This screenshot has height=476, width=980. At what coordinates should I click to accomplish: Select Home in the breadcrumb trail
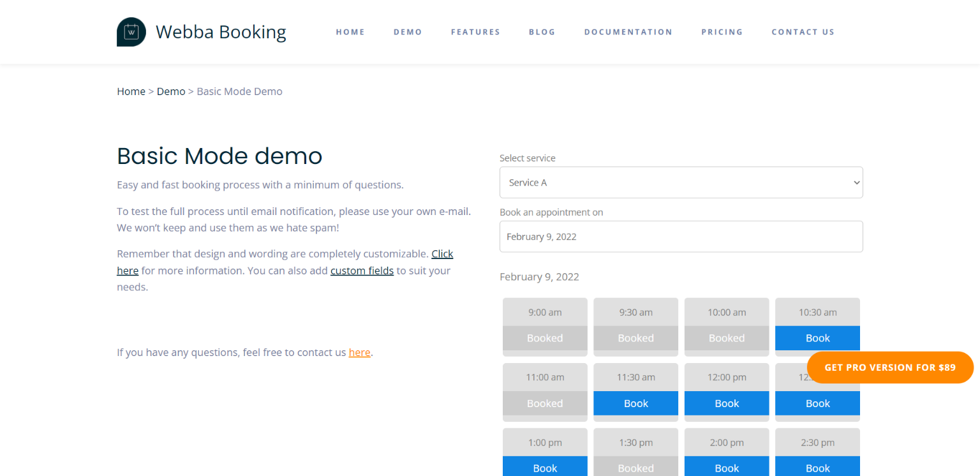click(131, 91)
